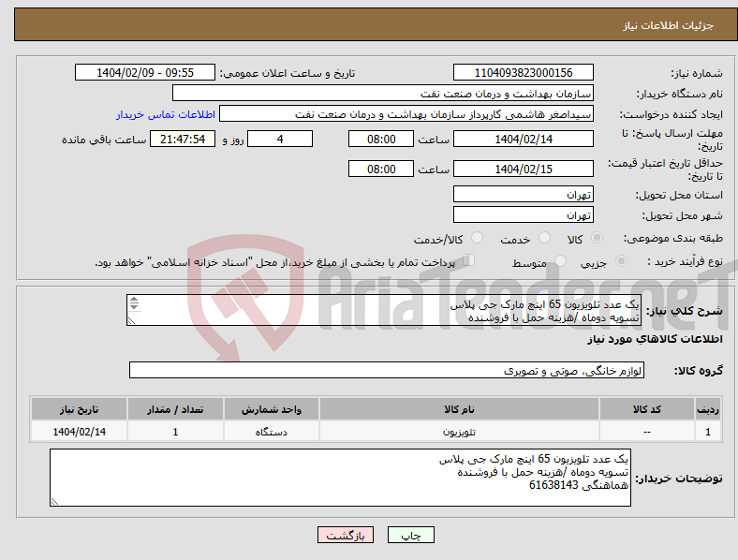Click the price validity date 1404/02/15 field

[523, 169]
